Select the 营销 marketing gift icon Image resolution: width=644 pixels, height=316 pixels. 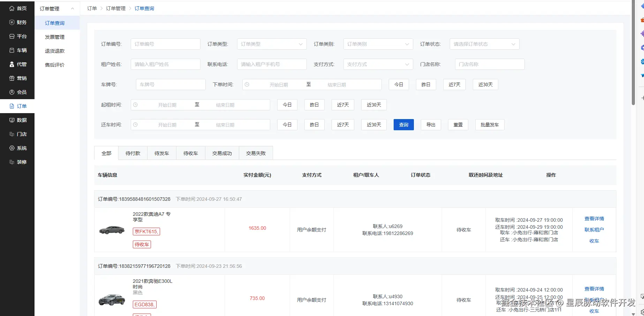click(x=12, y=78)
